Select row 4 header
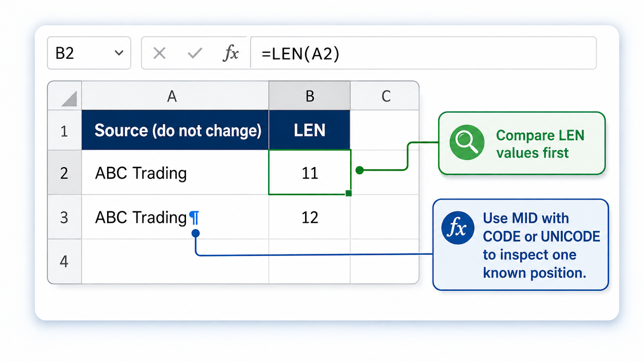The width and height of the screenshot is (644, 362). pos(65,261)
